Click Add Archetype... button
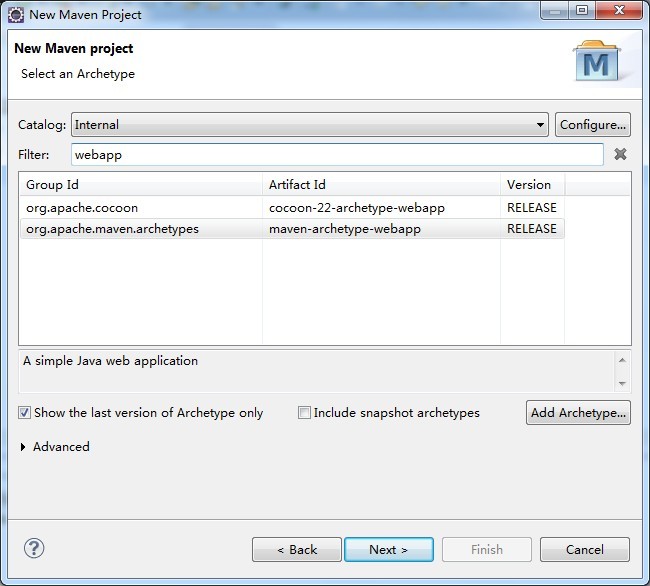This screenshot has height=586, width=650. pyautogui.click(x=578, y=413)
